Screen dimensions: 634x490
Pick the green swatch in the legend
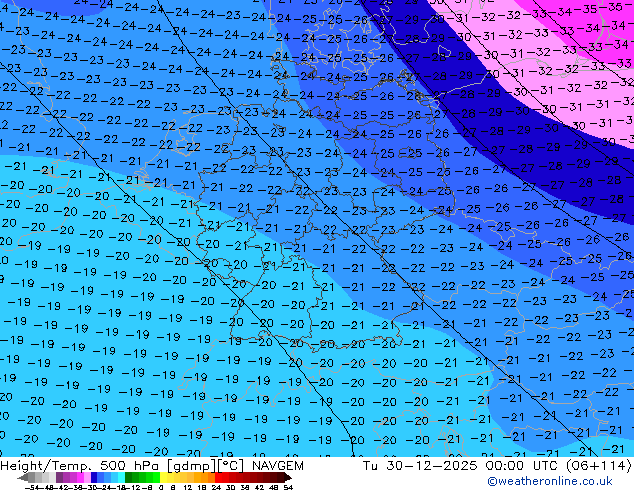point(139,478)
